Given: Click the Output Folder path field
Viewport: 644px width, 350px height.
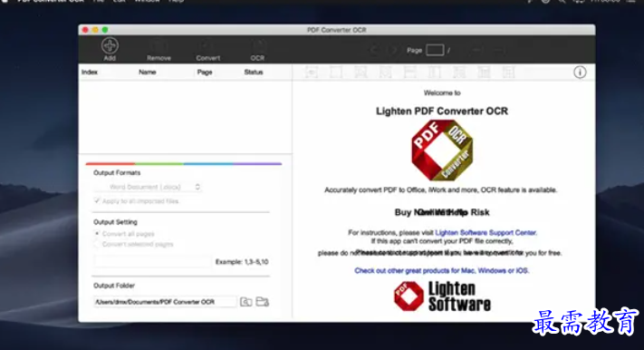Looking at the screenshot, I should [x=165, y=302].
